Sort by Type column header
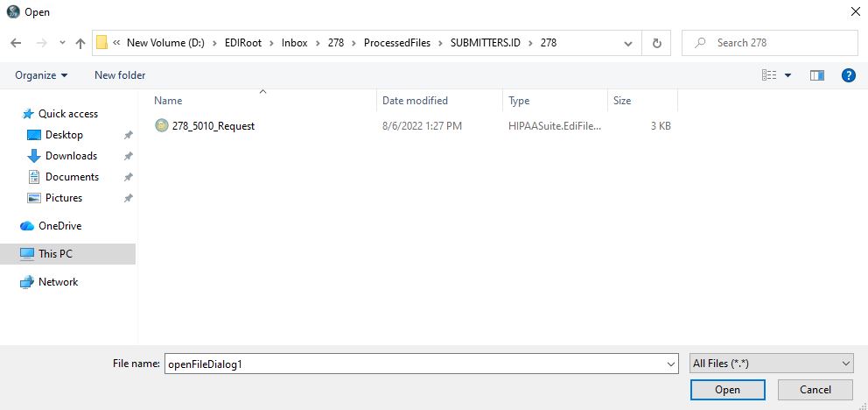 pos(519,101)
